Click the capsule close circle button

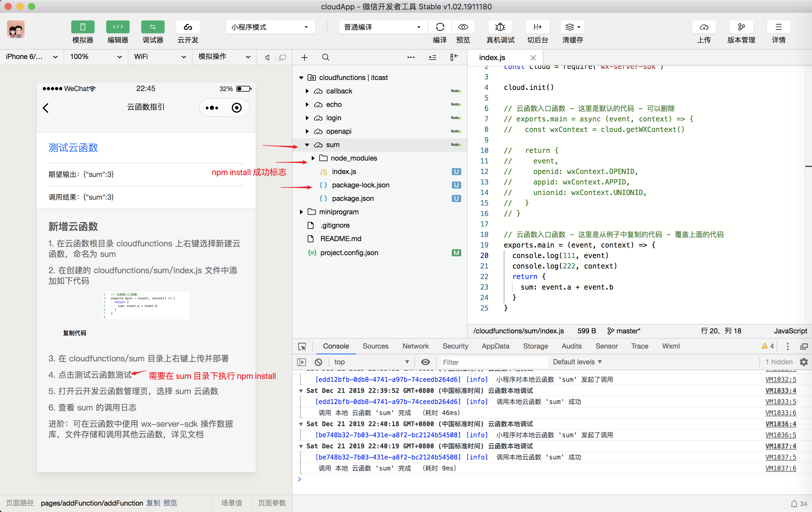[237, 108]
